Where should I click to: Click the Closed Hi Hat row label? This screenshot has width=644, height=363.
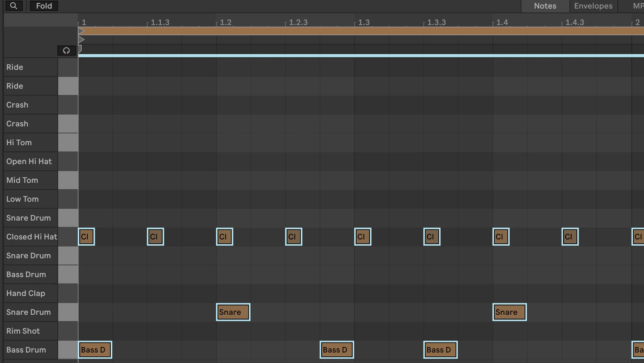(31, 237)
